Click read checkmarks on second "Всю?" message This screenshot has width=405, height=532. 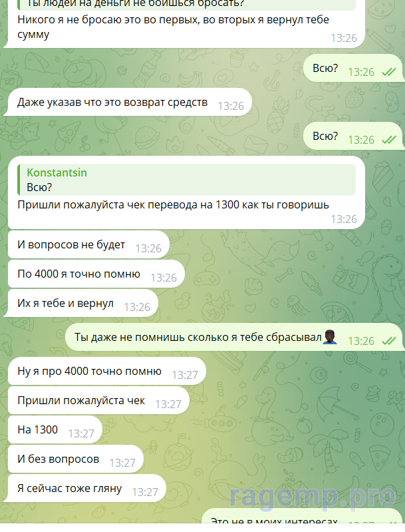pyautogui.click(x=389, y=140)
